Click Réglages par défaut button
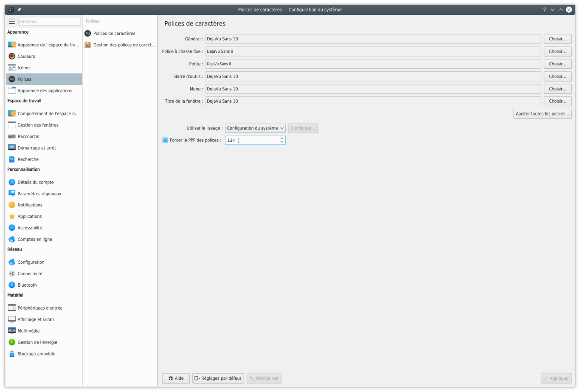The width and height of the screenshot is (580, 392). pyautogui.click(x=218, y=378)
